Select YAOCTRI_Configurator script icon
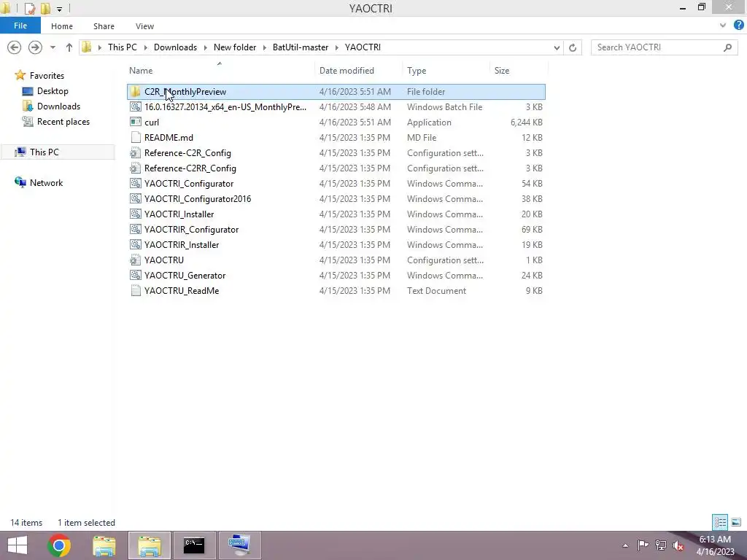 136,183
